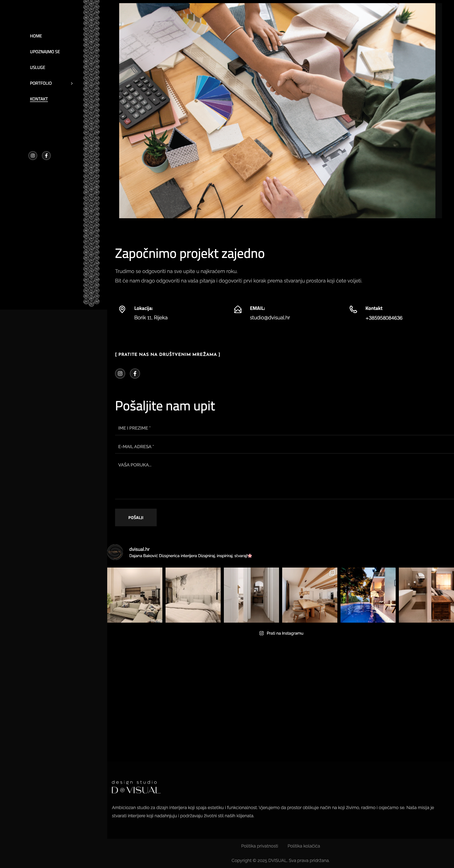
Task: Click the location pin icon
Action: coord(122,309)
